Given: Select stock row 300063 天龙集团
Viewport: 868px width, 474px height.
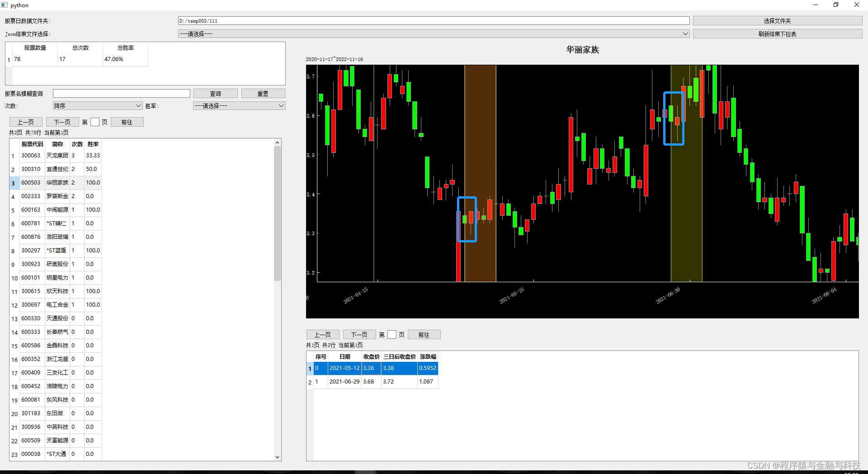Looking at the screenshot, I should [x=56, y=156].
